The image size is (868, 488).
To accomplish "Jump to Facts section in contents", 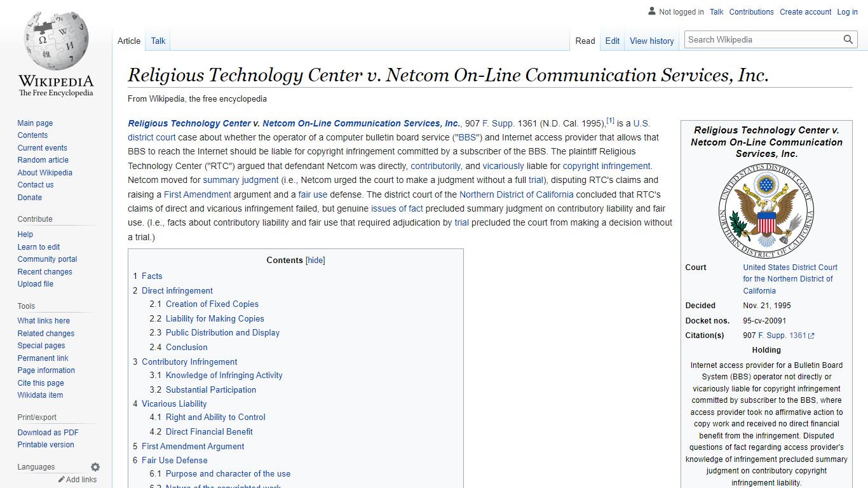I will [x=152, y=276].
